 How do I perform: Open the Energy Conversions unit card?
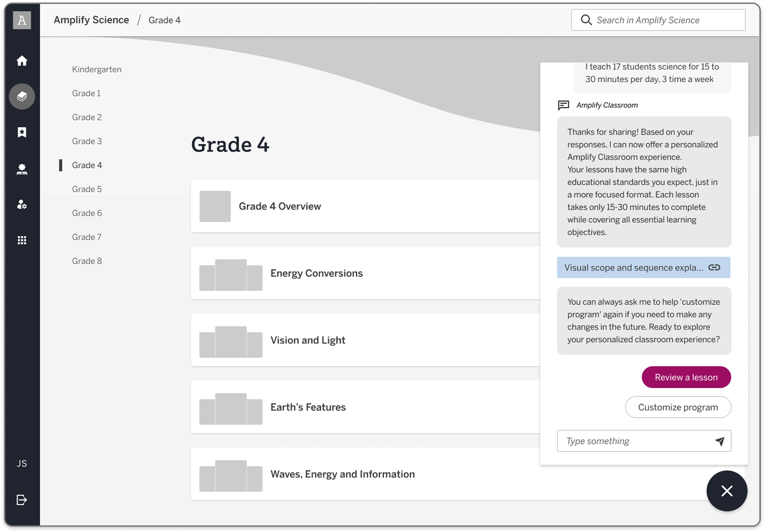coord(365,273)
